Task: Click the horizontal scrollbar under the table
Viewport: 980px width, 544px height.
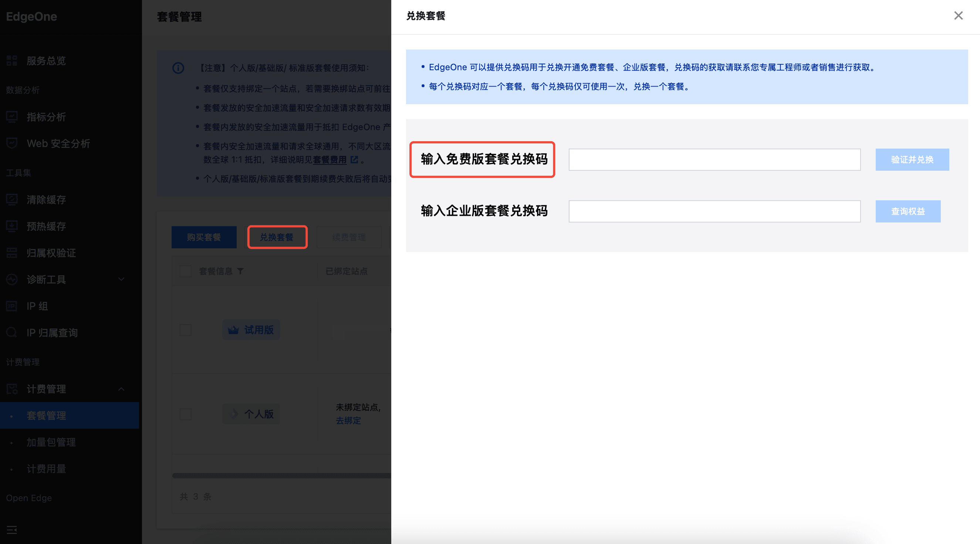Action: click(281, 475)
